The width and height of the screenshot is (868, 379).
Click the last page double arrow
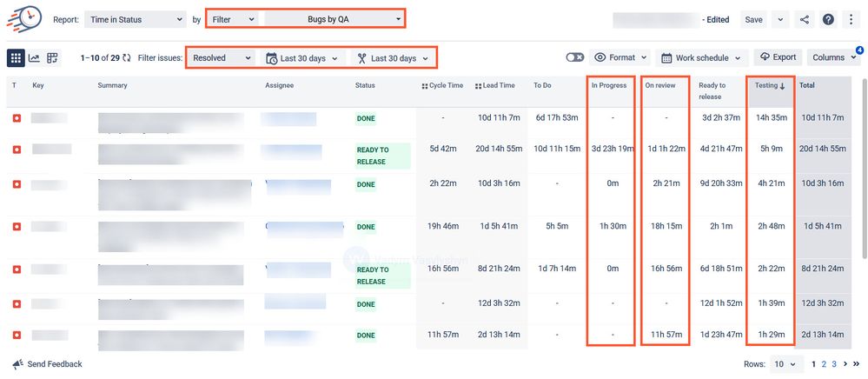tap(856, 364)
